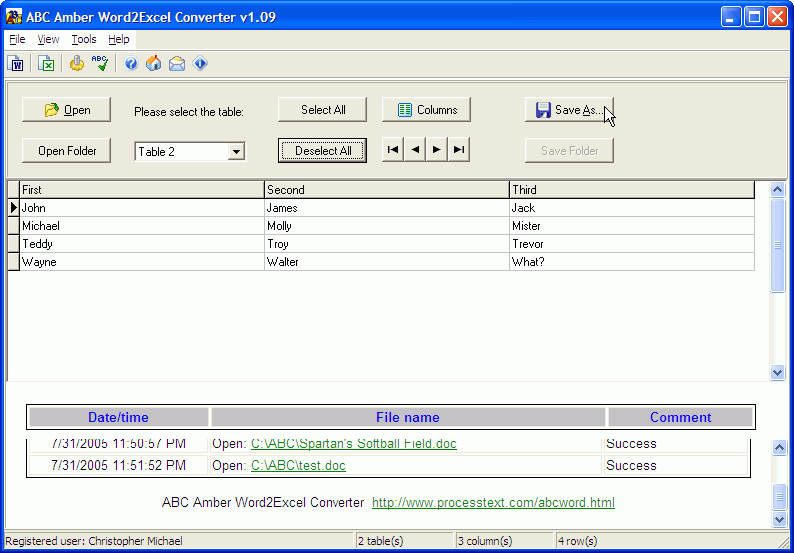Open options via the stamp toolbar icon
Viewport: 794px width, 553px height.
tap(76, 63)
